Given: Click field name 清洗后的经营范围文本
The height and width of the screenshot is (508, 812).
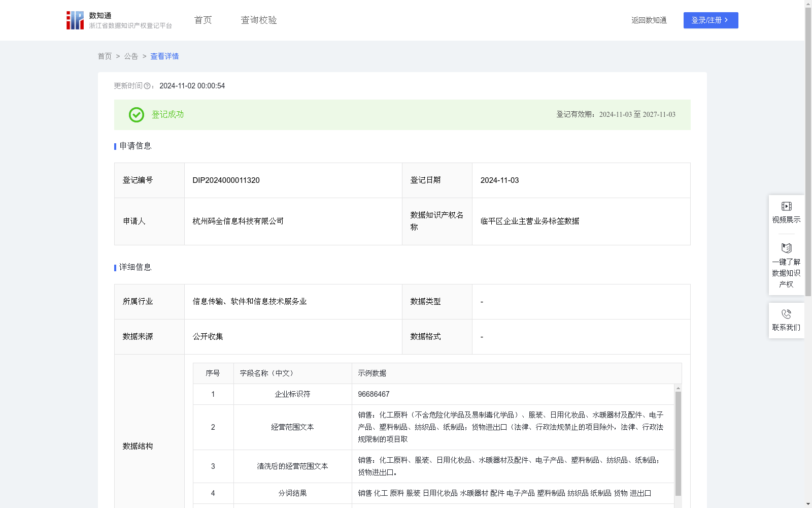Looking at the screenshot, I should point(292,466).
